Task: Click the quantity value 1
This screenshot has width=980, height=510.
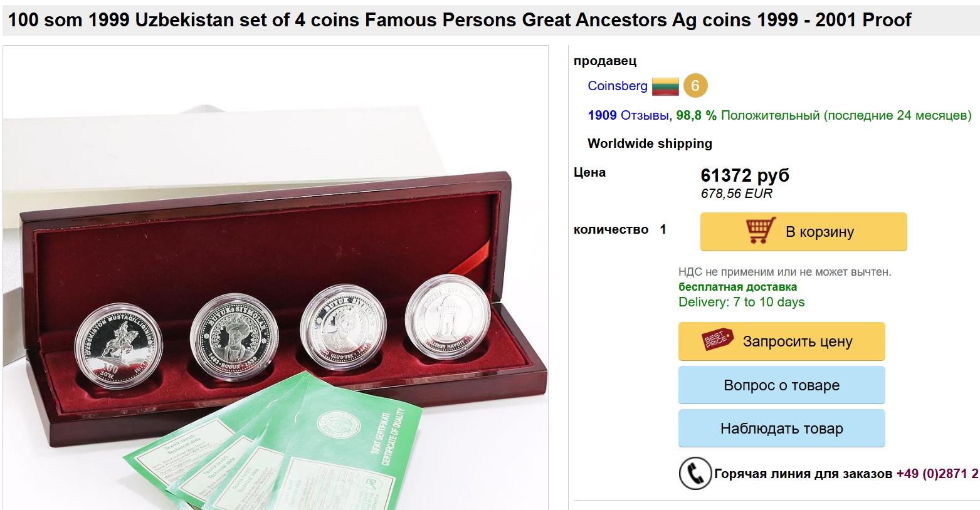Action: tap(663, 229)
